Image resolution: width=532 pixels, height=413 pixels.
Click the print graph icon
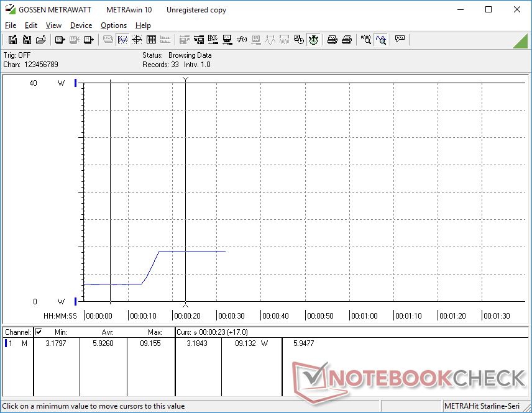click(x=332, y=40)
